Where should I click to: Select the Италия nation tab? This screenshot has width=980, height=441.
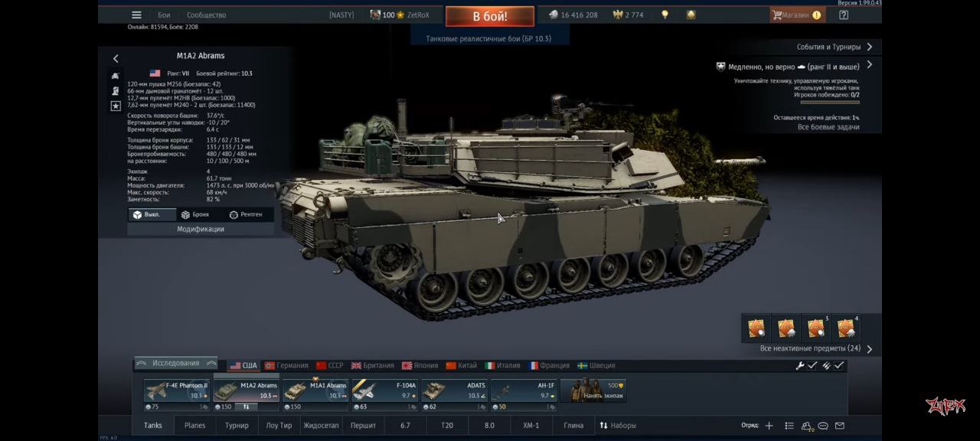[x=503, y=365]
